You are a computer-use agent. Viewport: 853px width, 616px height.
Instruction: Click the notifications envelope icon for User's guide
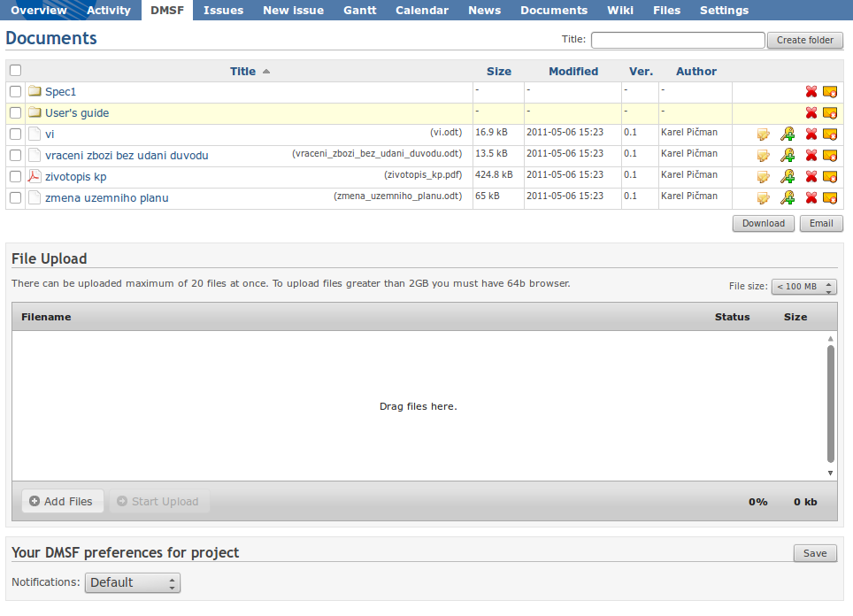point(830,112)
